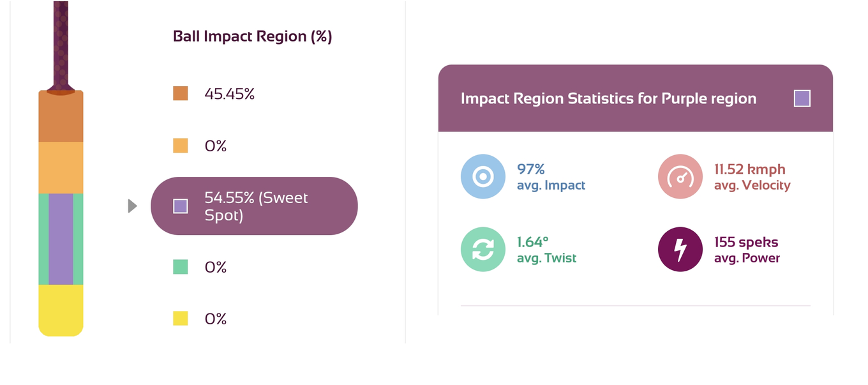This screenshot has height=385, width=868.
Task: Click the red avg. Velocity speedometer icon
Action: point(680,176)
